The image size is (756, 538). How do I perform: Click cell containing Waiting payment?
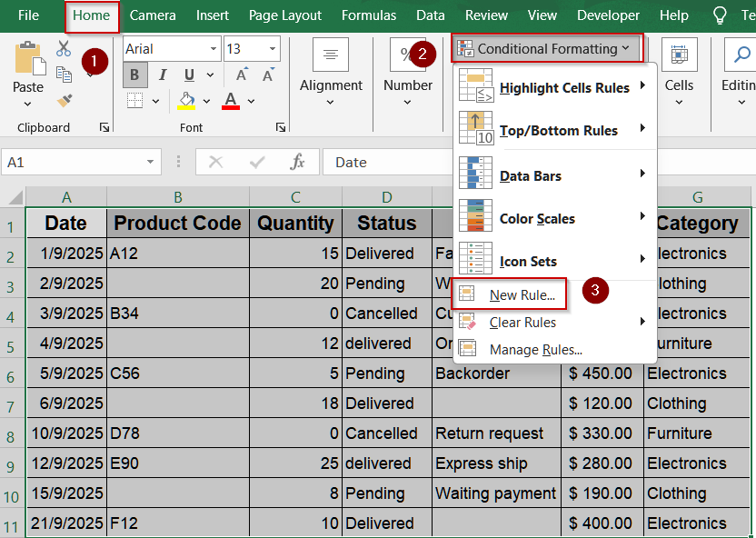[x=496, y=493]
